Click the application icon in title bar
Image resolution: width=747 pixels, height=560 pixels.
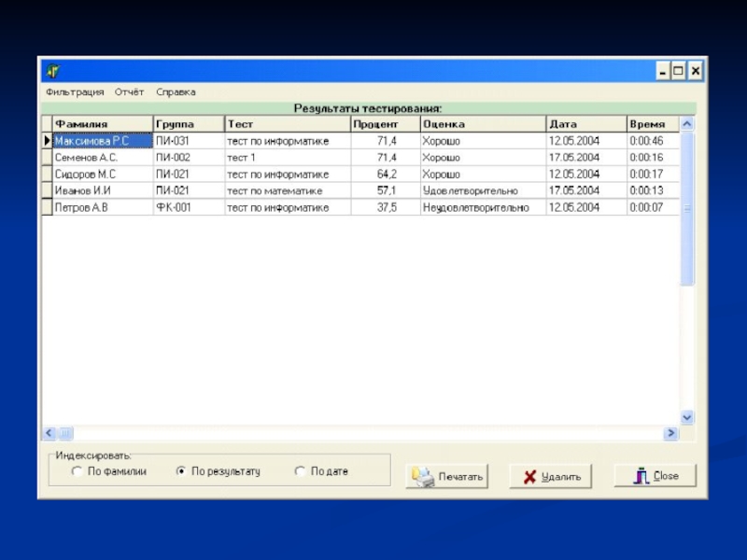point(53,71)
